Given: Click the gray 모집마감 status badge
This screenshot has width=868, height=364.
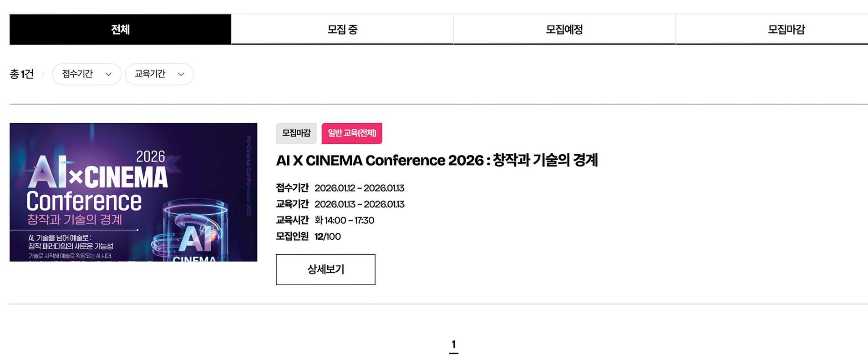Looking at the screenshot, I should point(296,133).
